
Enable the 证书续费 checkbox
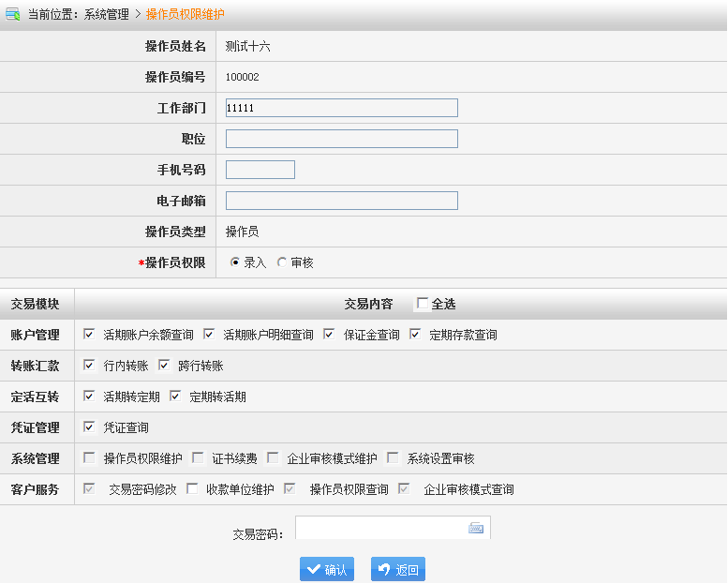(198, 457)
